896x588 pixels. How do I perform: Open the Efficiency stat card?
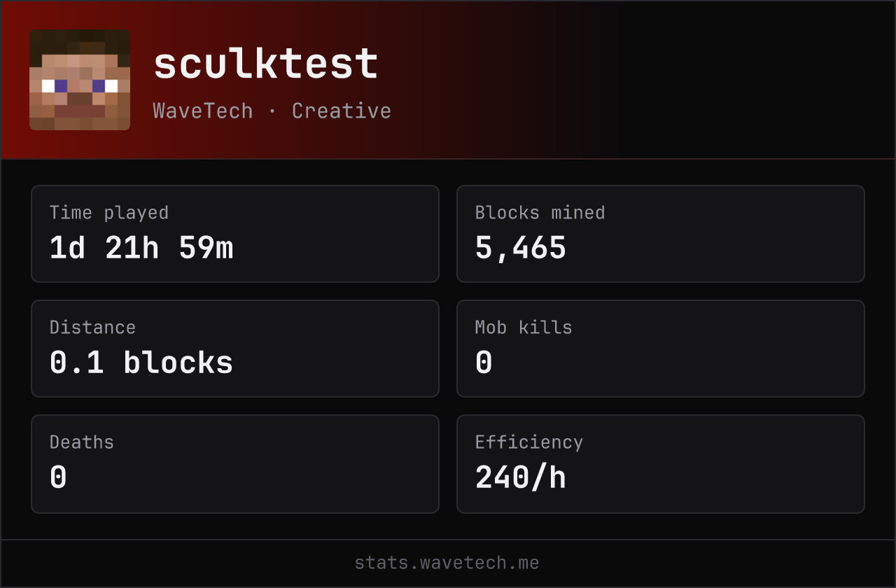(661, 464)
